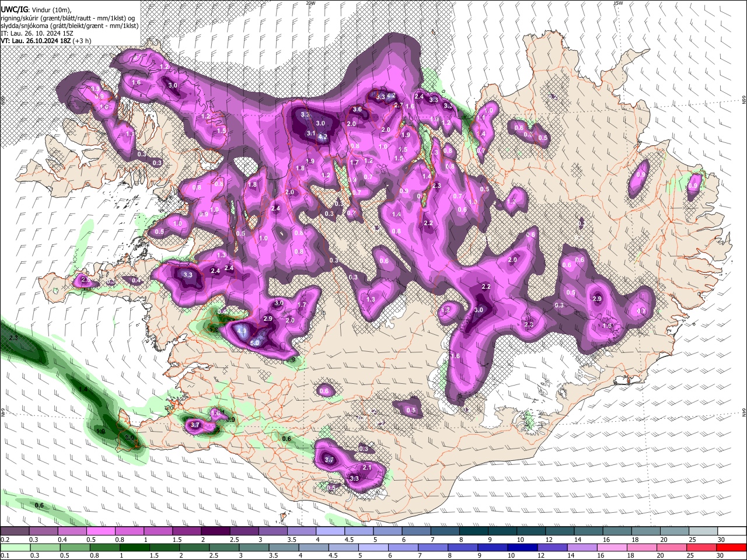The width and height of the screenshot is (747, 560).
Task: Pick the deep blue 10 swatch in rain legend
Action: point(523,548)
